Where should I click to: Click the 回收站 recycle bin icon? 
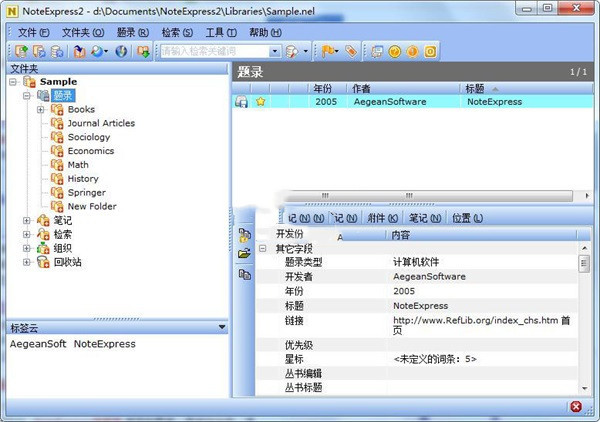(43, 262)
